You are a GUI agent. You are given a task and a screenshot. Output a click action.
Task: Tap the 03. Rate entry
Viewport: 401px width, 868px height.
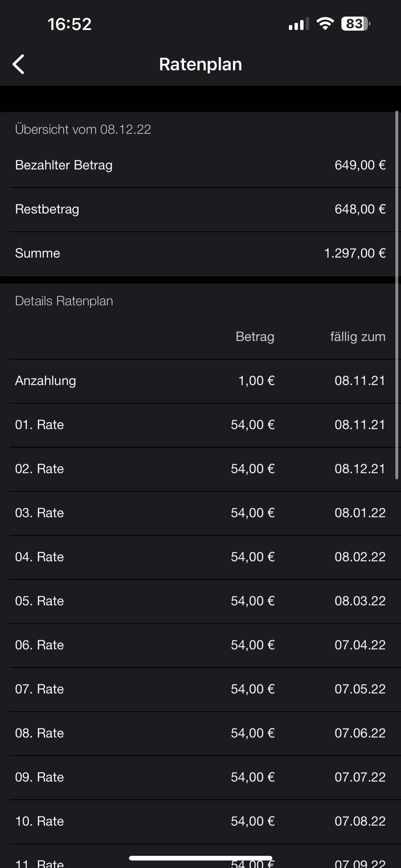point(200,513)
